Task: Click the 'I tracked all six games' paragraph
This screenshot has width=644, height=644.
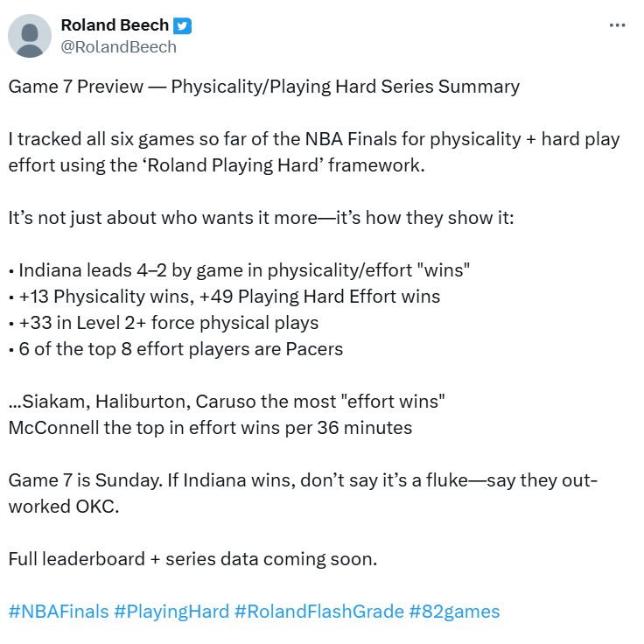Action: pos(314,152)
